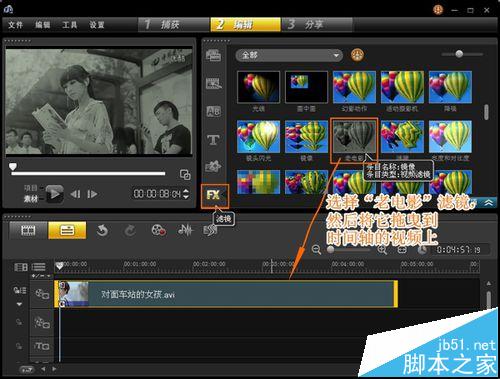The image size is (500, 379).
Task: Expand the library panel double-chevron
Action: (489, 202)
